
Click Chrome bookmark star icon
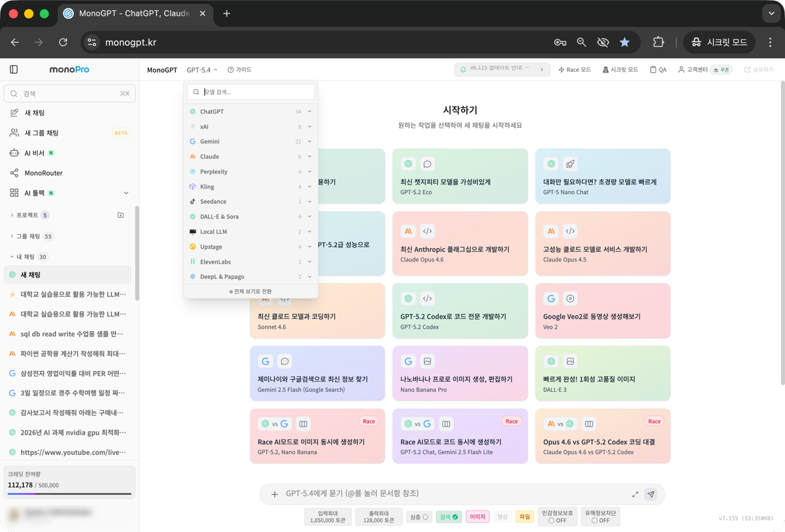[x=625, y=42]
